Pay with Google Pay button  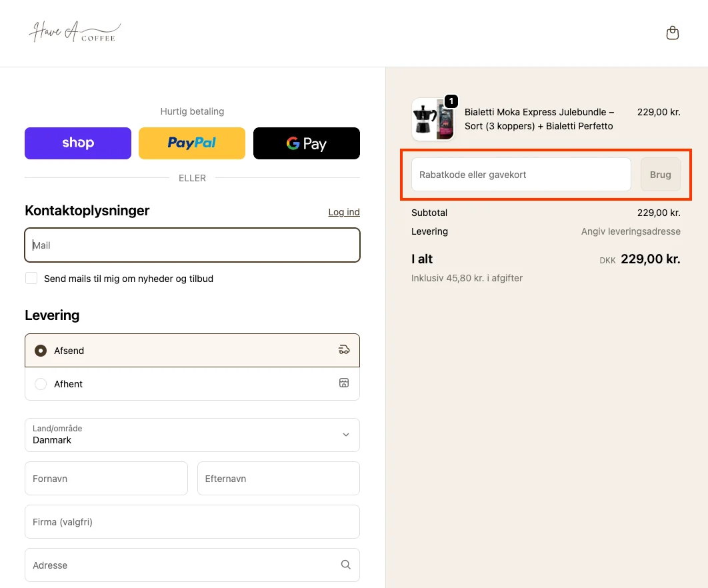click(307, 143)
